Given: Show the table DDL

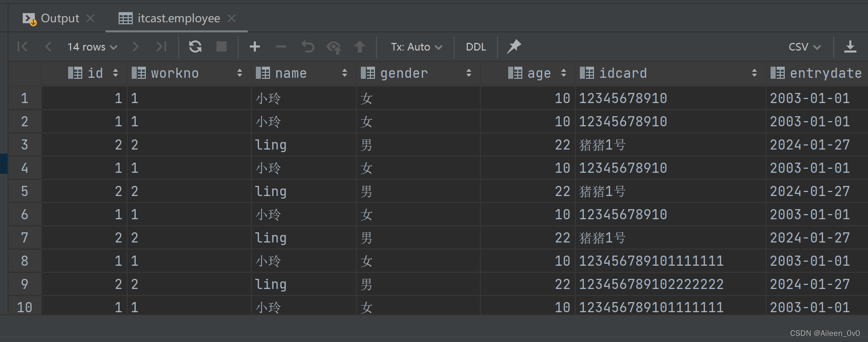Looking at the screenshot, I should click(475, 47).
